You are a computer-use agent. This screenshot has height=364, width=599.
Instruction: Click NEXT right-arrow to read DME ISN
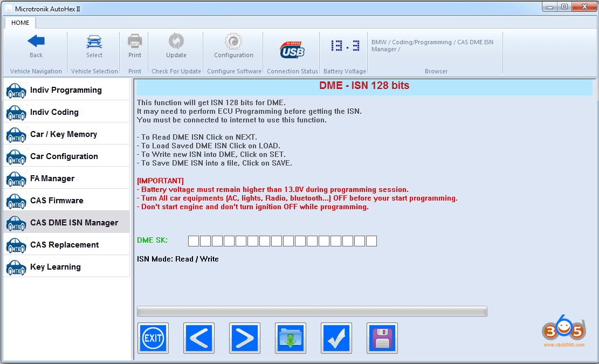[x=245, y=338]
